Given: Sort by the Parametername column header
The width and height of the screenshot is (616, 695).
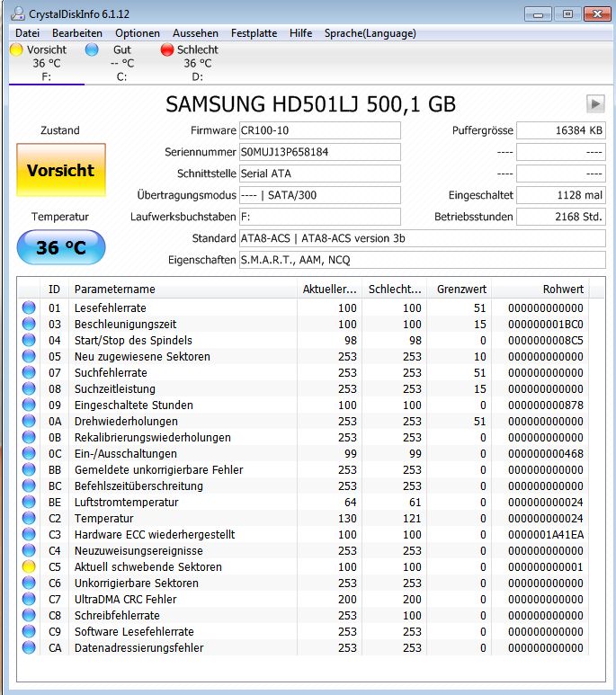Looking at the screenshot, I should coord(183,289).
